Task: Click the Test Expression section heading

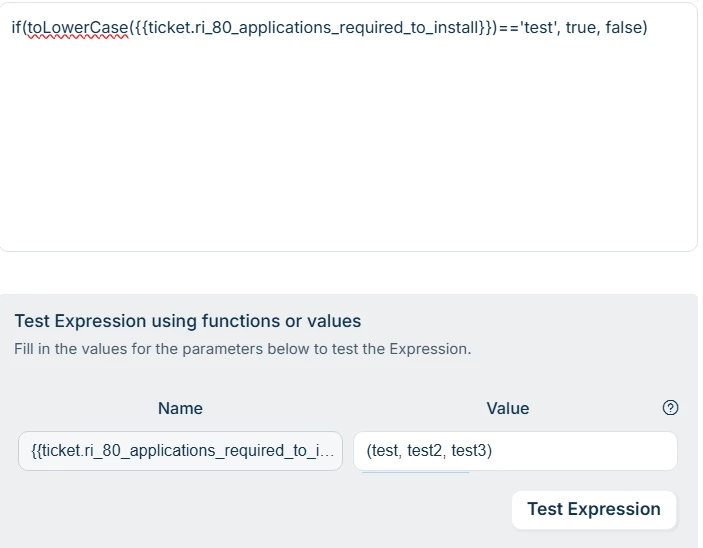Action: 188,321
